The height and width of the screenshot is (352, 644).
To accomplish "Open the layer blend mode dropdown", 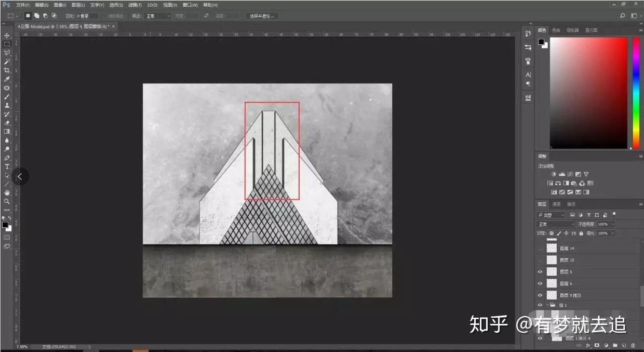I will (x=556, y=224).
